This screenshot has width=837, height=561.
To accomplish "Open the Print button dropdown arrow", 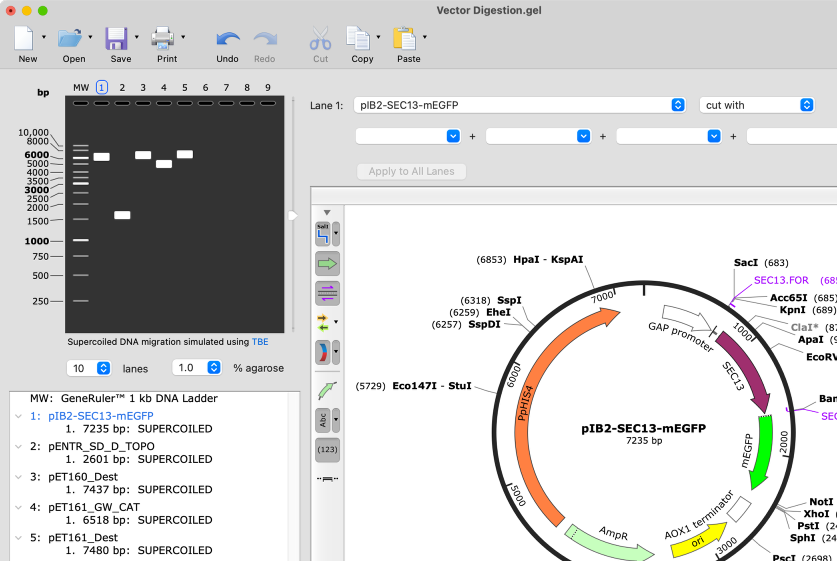I will (183, 37).
